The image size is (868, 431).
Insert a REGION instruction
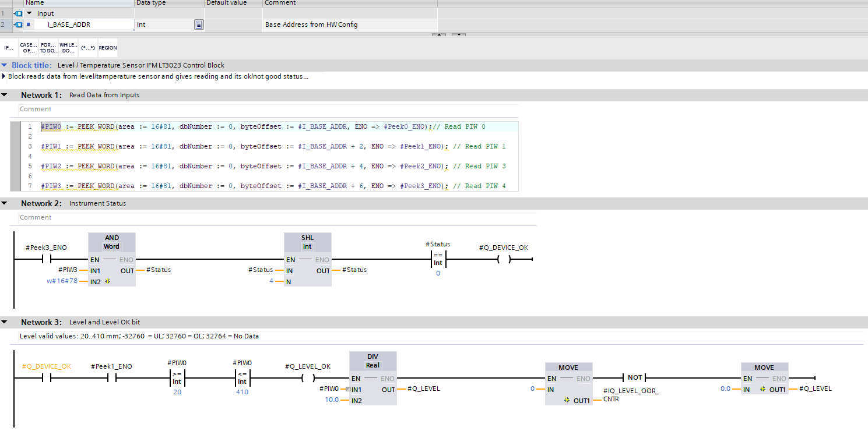click(108, 48)
